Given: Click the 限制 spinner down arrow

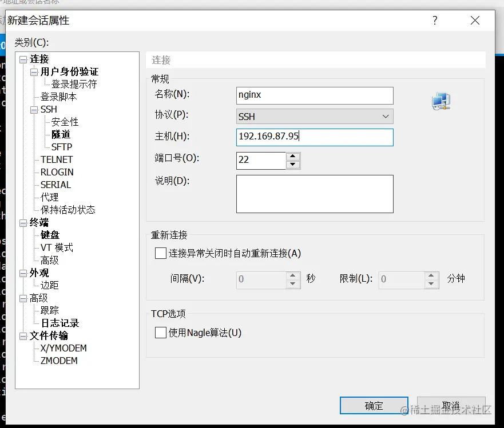Looking at the screenshot, I should tap(431, 284).
